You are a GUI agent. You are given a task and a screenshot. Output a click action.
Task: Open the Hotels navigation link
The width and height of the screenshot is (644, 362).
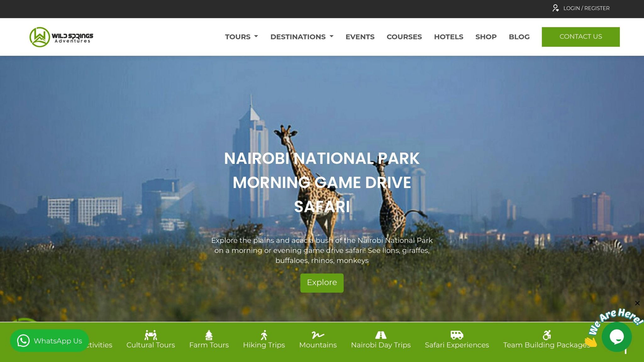[x=448, y=37]
